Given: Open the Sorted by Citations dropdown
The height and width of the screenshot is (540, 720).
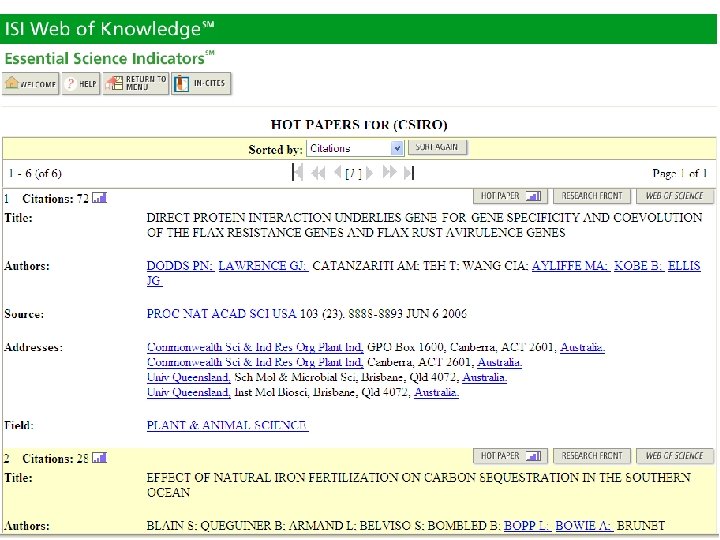Looking at the screenshot, I should 354,148.
